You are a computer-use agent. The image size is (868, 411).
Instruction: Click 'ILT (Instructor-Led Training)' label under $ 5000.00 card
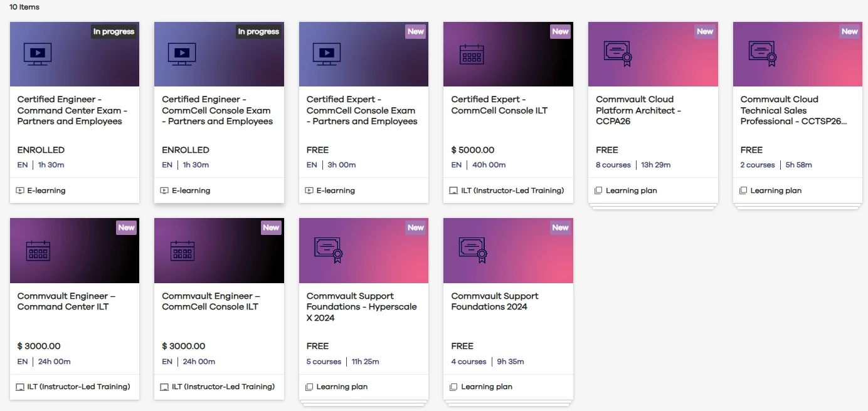point(512,190)
